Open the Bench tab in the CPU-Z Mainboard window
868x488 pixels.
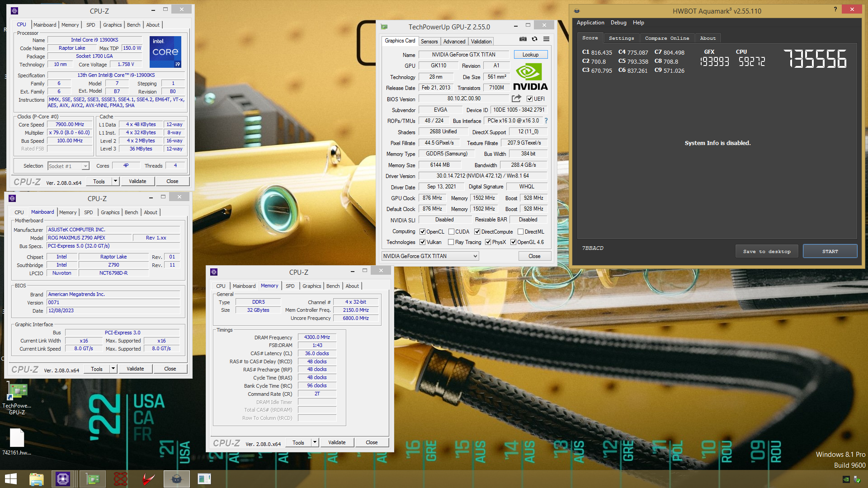tap(131, 212)
